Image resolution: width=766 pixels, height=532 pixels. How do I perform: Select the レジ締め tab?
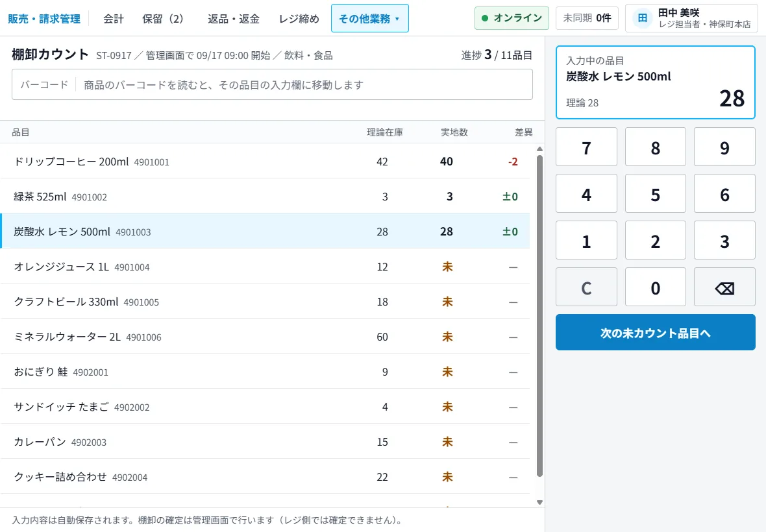(x=299, y=19)
